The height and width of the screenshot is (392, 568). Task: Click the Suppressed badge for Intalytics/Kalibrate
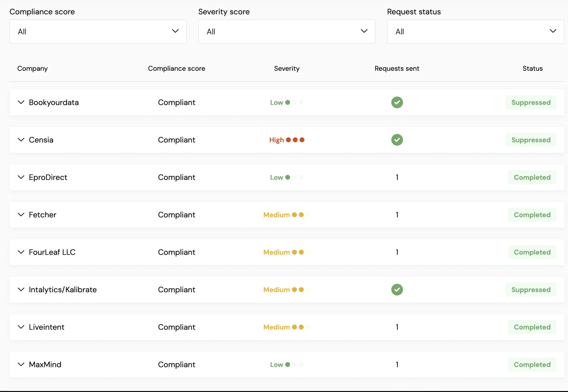531,290
